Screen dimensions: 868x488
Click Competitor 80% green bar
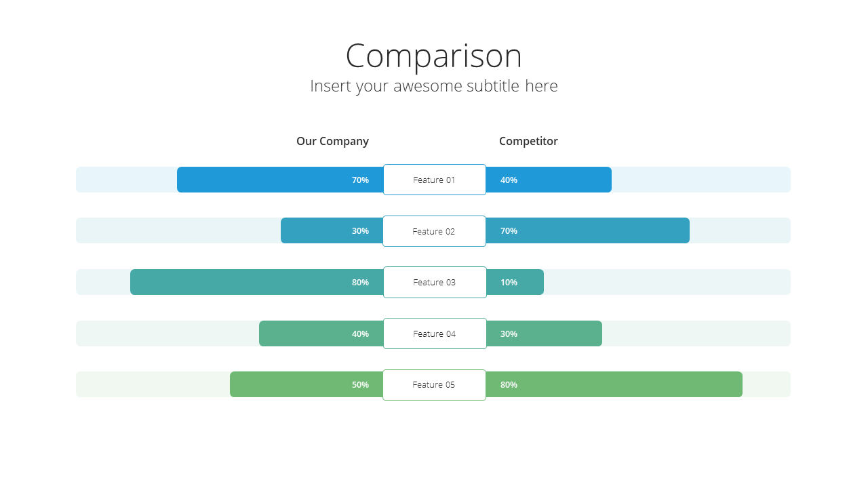614,384
